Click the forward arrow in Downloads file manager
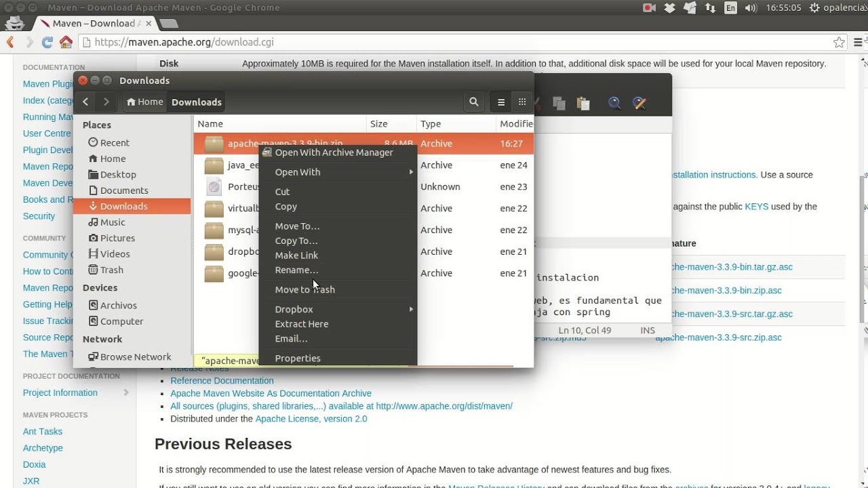This screenshot has width=868, height=488. coord(106,102)
